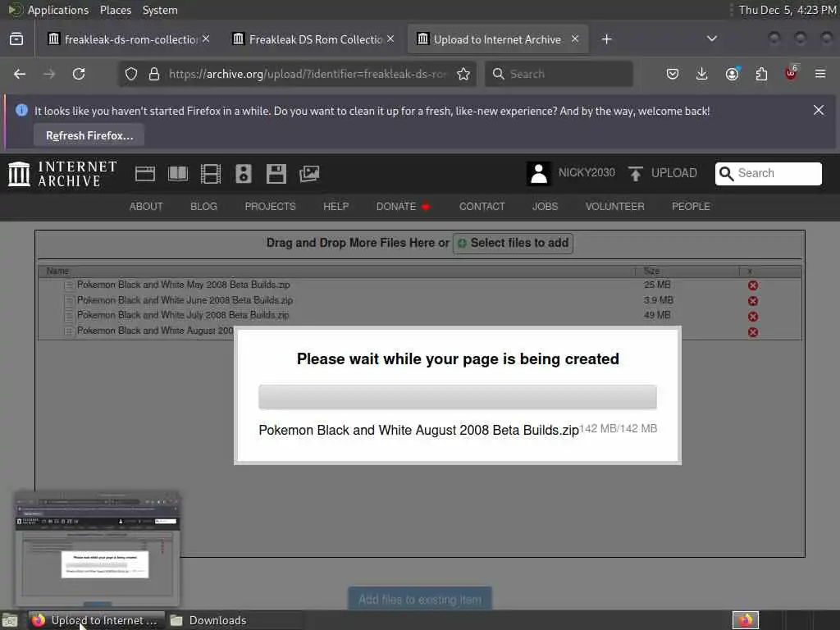
Task: Open Firefox View icon at tab bar start
Action: [16, 39]
